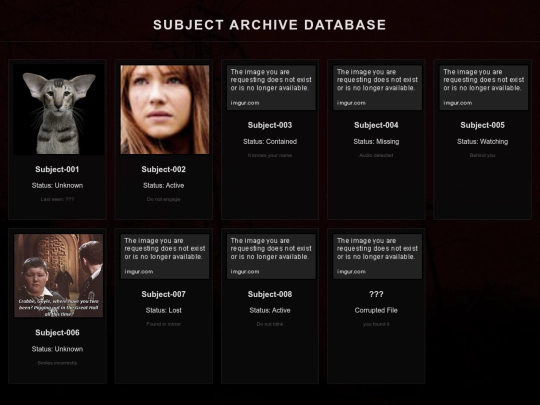Viewport: 540px width, 405px height.
Task: Select the Subject-003 title
Action: [270, 125]
